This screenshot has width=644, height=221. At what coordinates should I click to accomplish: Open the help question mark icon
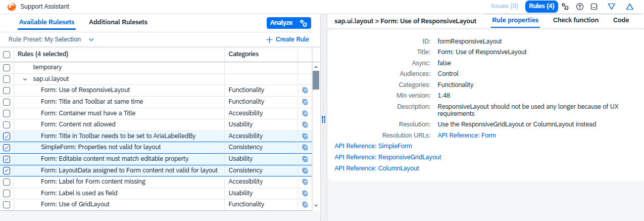click(x=580, y=7)
